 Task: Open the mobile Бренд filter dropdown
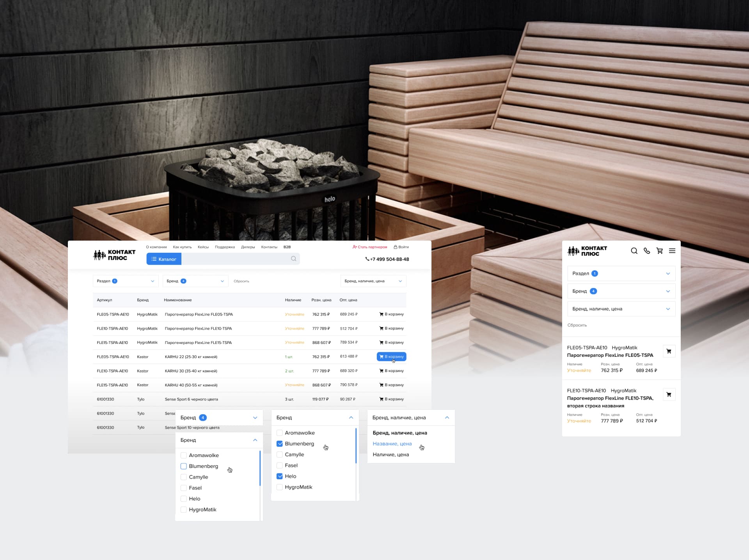pyautogui.click(x=621, y=291)
